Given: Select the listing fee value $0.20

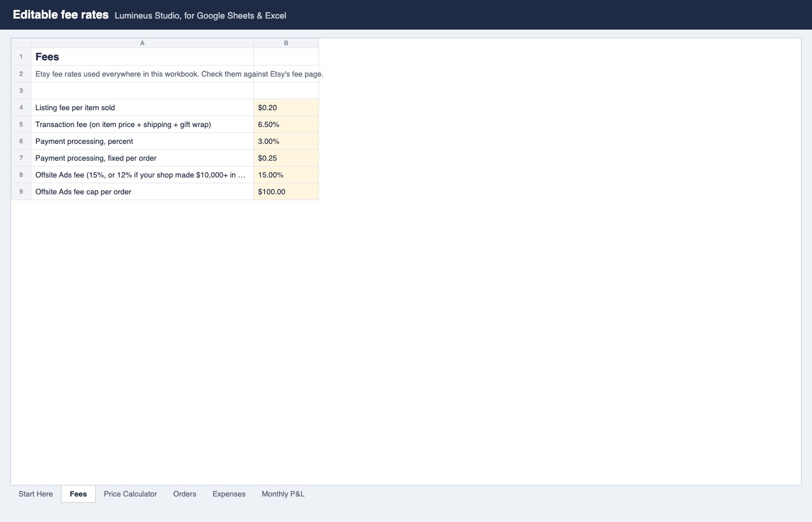Looking at the screenshot, I should click(286, 108).
